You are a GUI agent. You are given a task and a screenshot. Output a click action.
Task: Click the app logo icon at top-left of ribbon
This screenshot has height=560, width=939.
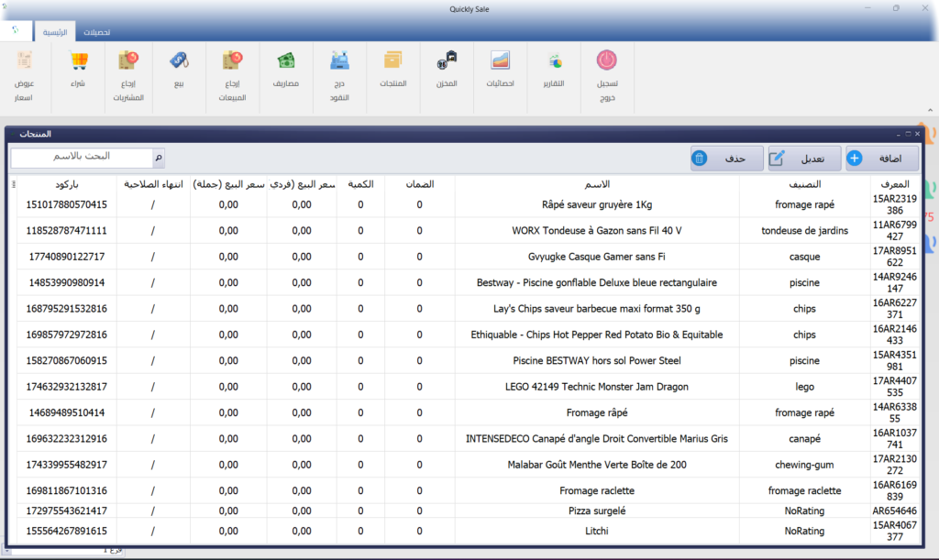16,30
